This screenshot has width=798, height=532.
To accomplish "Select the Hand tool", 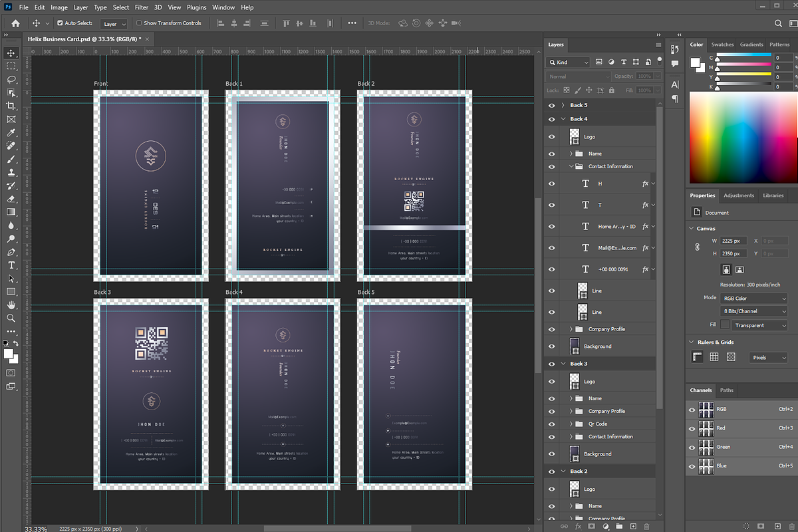I will [x=11, y=305].
